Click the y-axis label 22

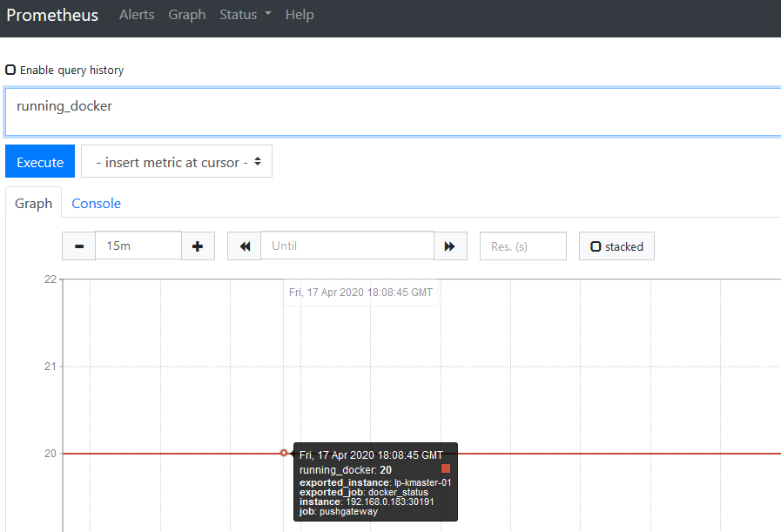tap(50, 279)
